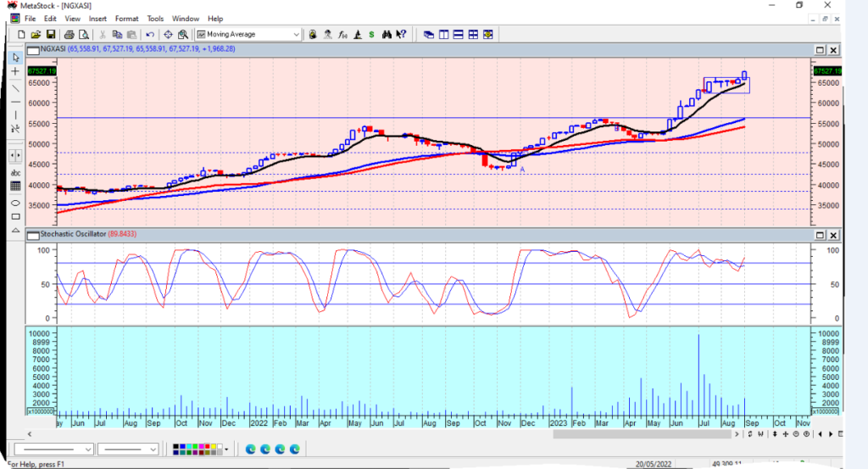Image resolution: width=868 pixels, height=469 pixels.
Task: Select the crosshair tool in left toolbar
Action: pyautogui.click(x=15, y=72)
